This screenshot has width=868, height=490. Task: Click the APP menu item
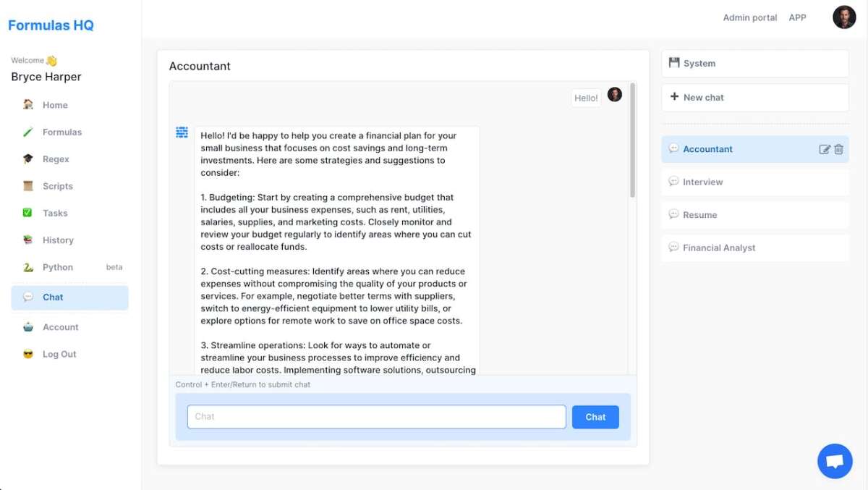click(797, 17)
